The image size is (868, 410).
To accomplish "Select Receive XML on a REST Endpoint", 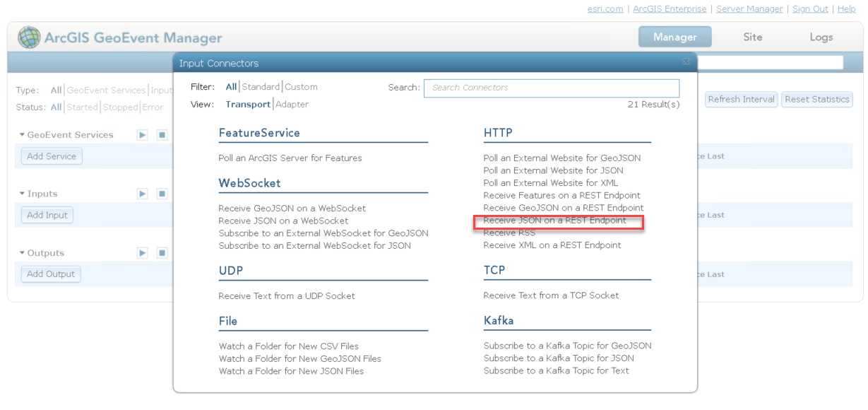I will click(552, 245).
